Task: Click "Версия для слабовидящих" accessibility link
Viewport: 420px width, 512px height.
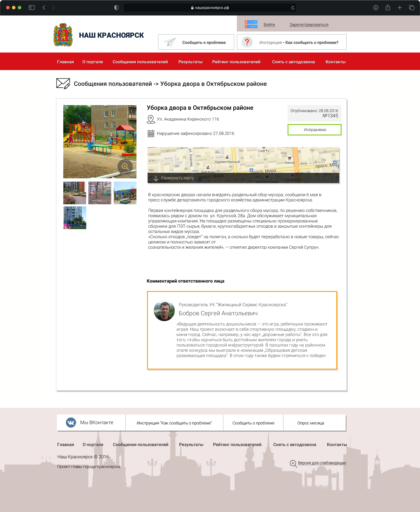Action: click(x=322, y=463)
